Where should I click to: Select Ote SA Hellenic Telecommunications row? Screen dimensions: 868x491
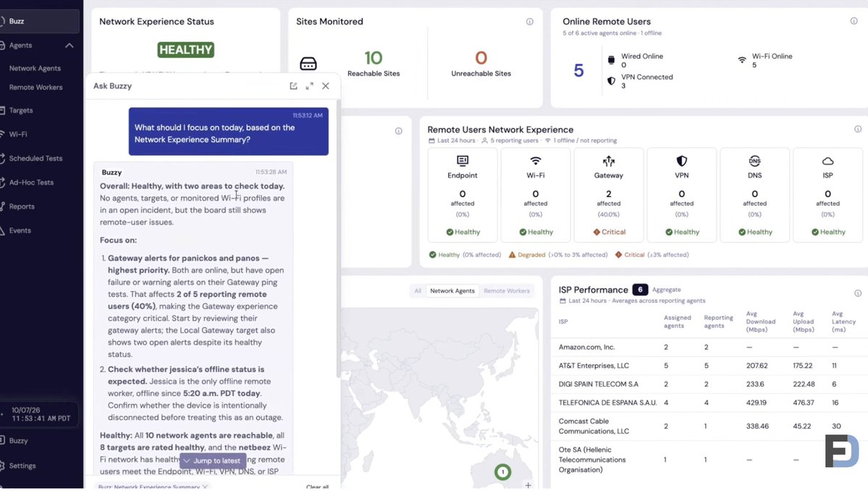(709, 459)
